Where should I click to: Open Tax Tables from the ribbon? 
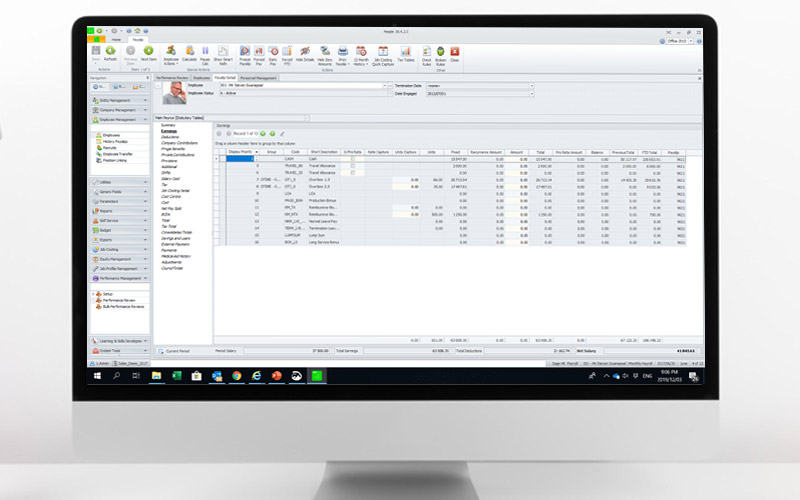coord(406,50)
